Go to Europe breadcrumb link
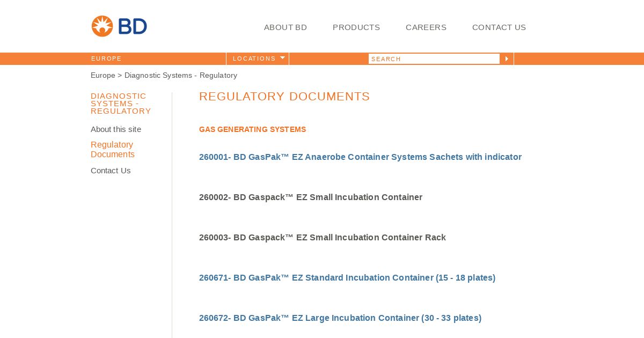644x338 pixels. (x=103, y=75)
